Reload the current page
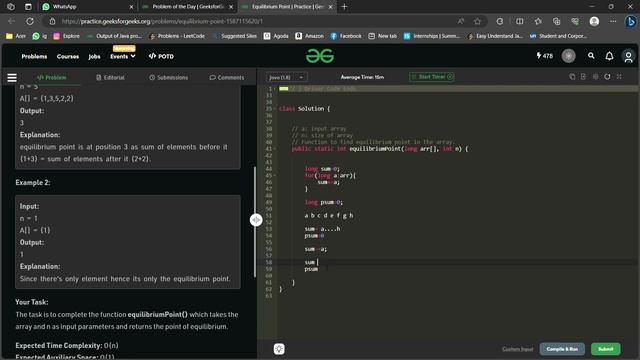Viewport: 640px width, 360px height. [x=30, y=21]
